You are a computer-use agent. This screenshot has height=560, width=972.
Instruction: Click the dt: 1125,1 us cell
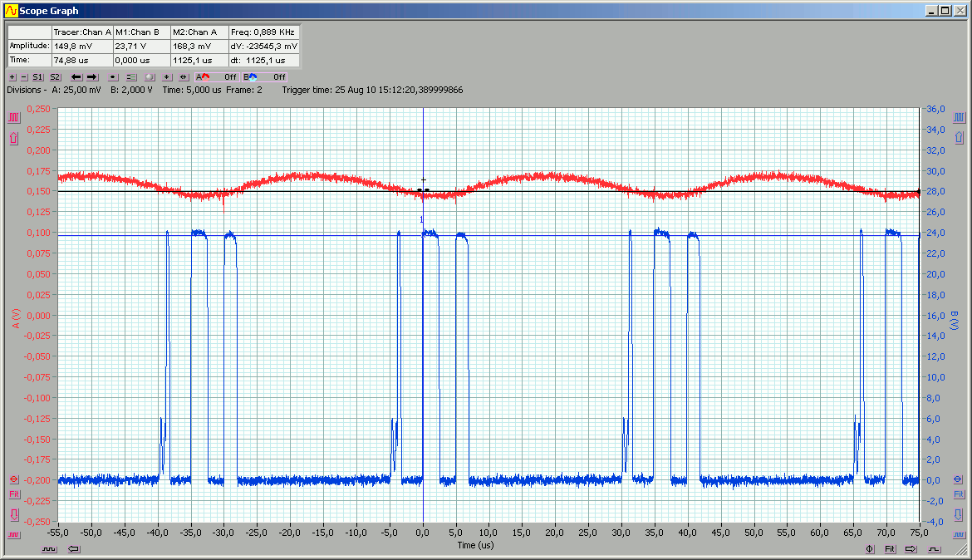click(264, 61)
